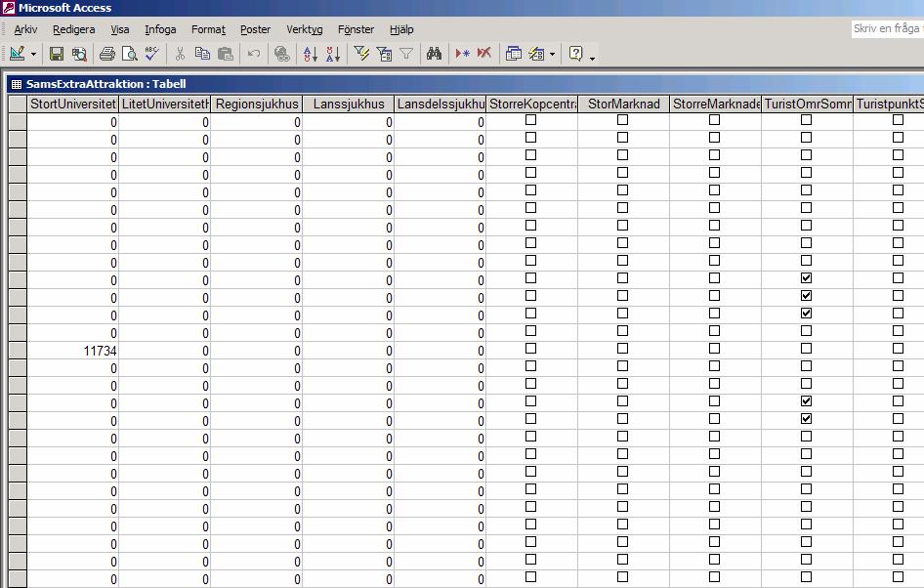Insert a hyperlink
Screen dimensions: 924x588
click(x=282, y=54)
